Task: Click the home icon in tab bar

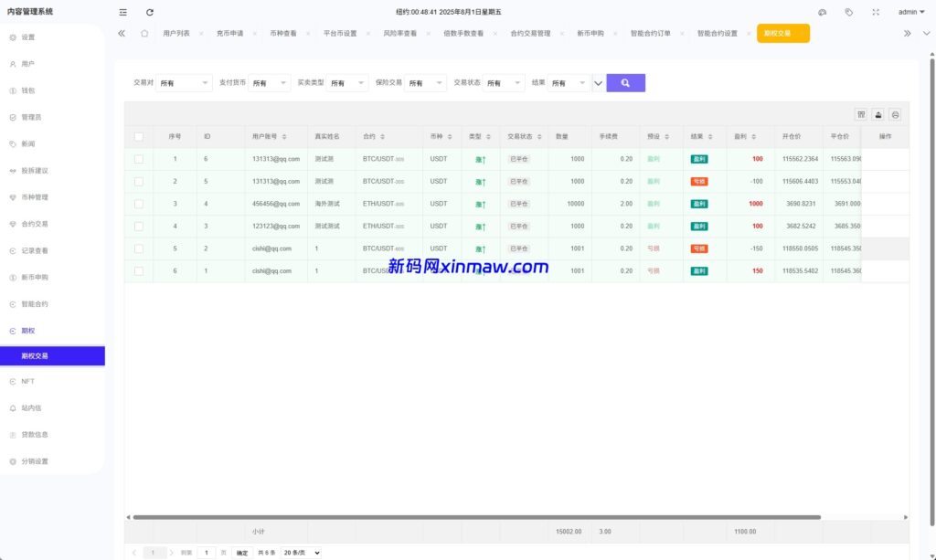Action: tap(144, 33)
